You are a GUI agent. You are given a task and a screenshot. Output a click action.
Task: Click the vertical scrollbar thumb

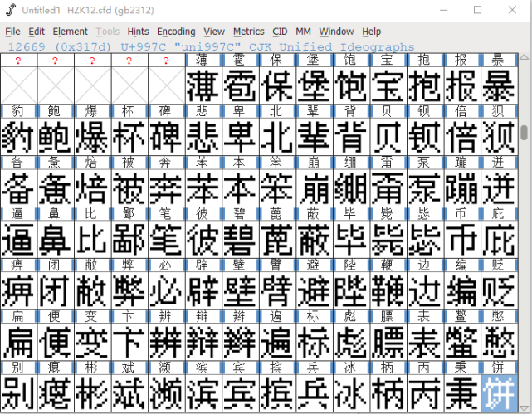(525, 132)
